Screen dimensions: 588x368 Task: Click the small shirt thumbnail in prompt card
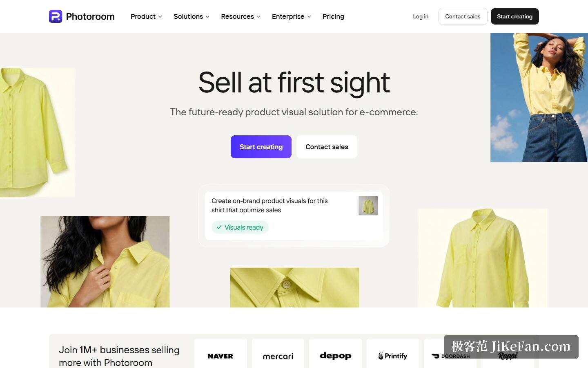(368, 206)
